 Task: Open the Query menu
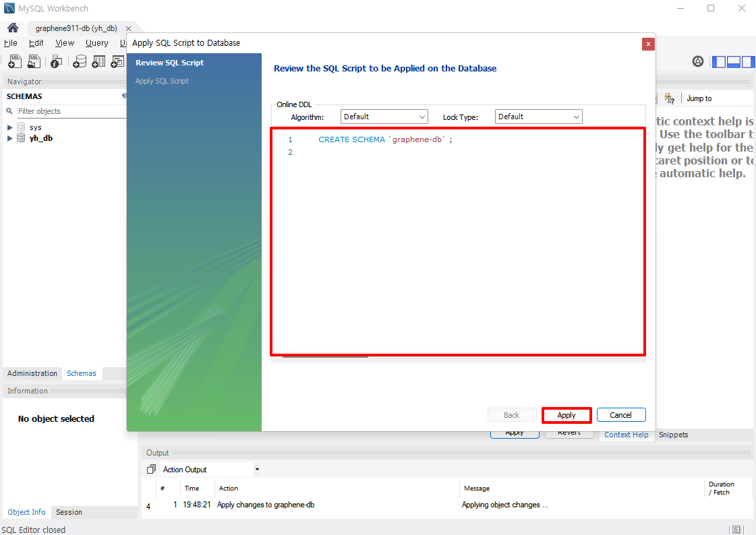97,43
